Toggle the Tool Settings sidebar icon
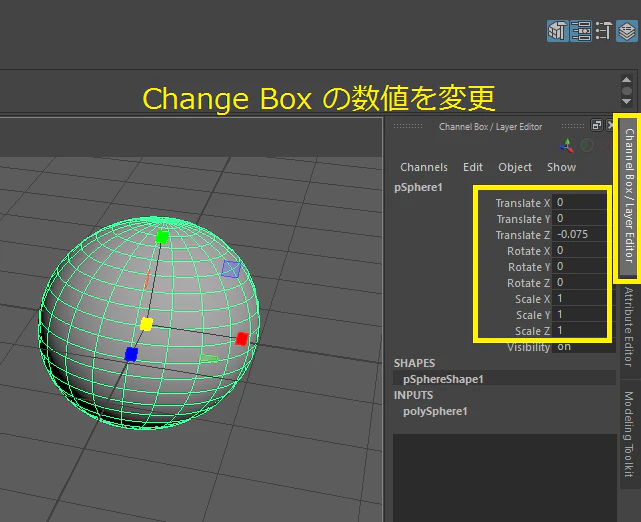641x522 pixels. point(604,31)
